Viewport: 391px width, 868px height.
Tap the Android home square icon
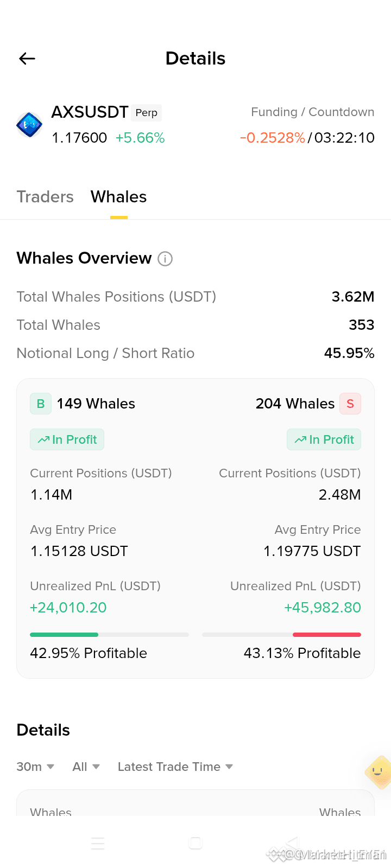point(195,843)
